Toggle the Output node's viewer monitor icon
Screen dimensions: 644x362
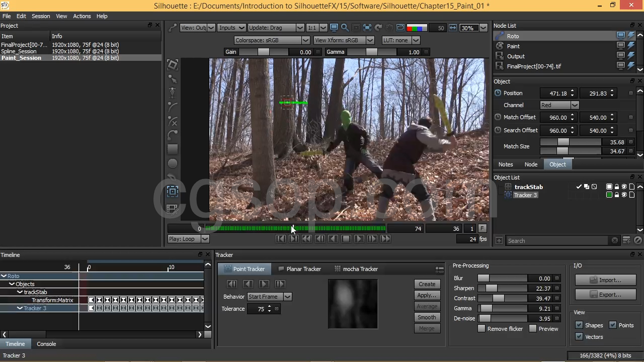click(x=621, y=56)
